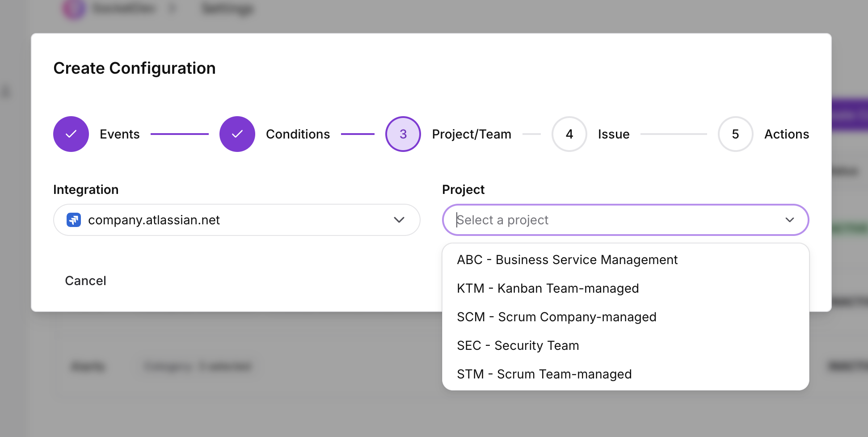868x437 pixels.
Task: Click the completed Conditions step checkmark circle
Action: coord(237,134)
